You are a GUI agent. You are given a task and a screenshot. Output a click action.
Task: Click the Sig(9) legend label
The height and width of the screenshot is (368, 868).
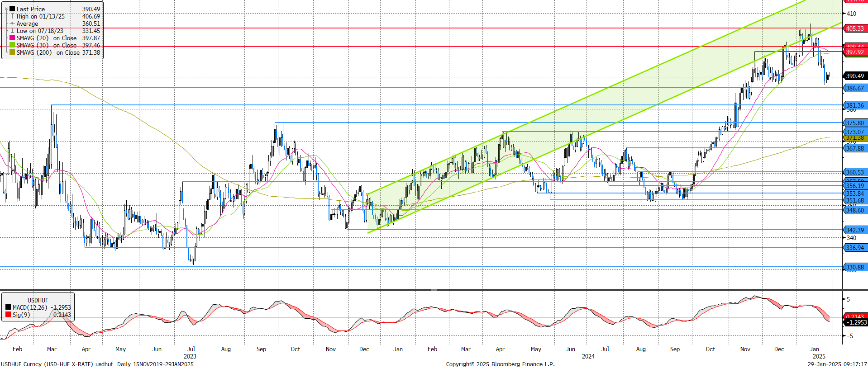coord(21,315)
